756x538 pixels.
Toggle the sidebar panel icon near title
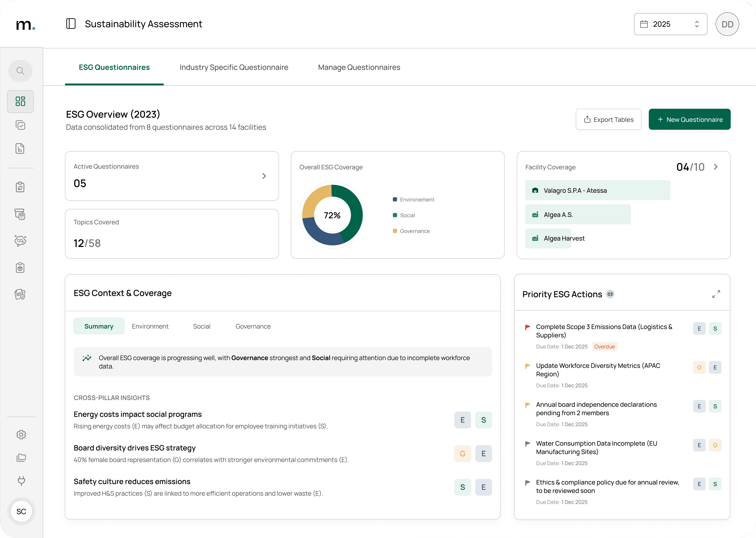click(x=71, y=24)
